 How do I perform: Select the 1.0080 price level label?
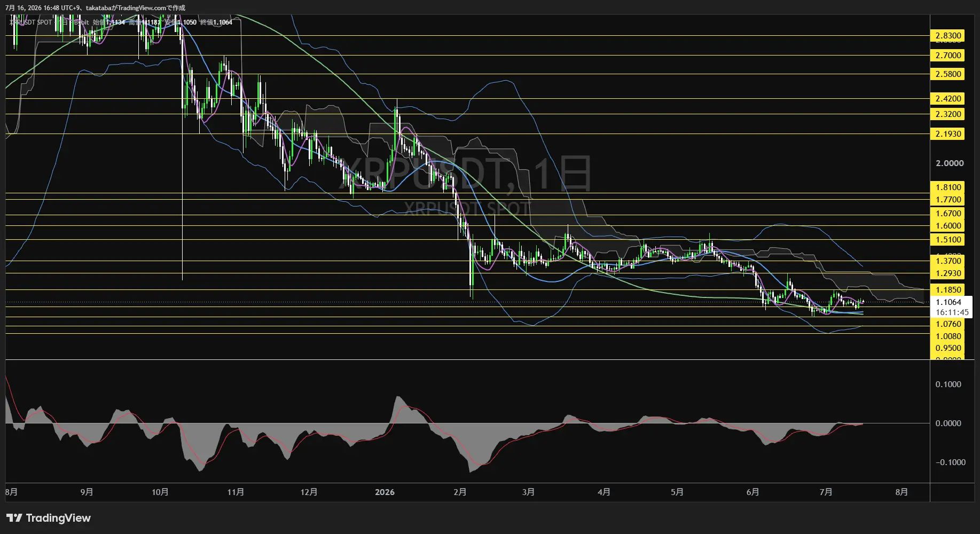pos(948,336)
